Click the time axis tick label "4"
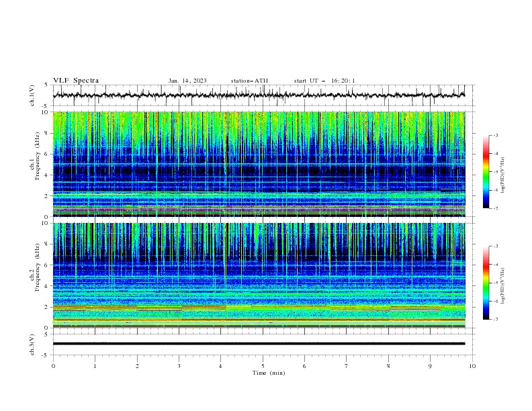The height and width of the screenshot is (411, 532). (220, 366)
